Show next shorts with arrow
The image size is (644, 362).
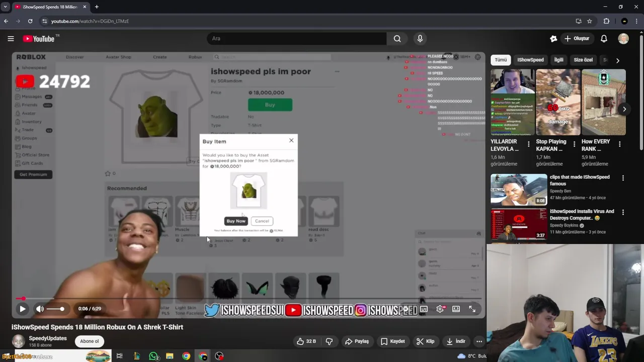click(624, 109)
